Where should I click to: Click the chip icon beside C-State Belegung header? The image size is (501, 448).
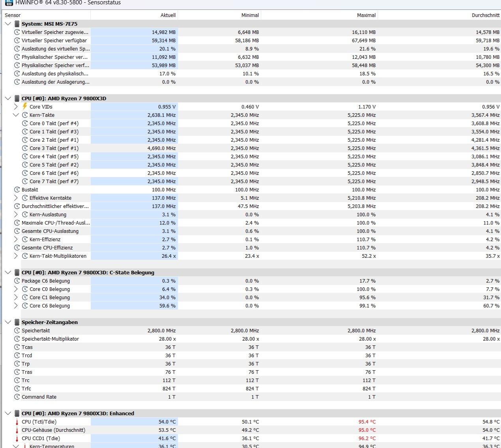coord(17,272)
